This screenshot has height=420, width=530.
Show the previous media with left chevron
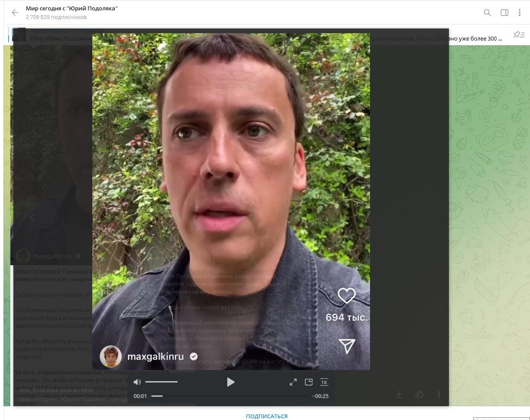coord(32,217)
